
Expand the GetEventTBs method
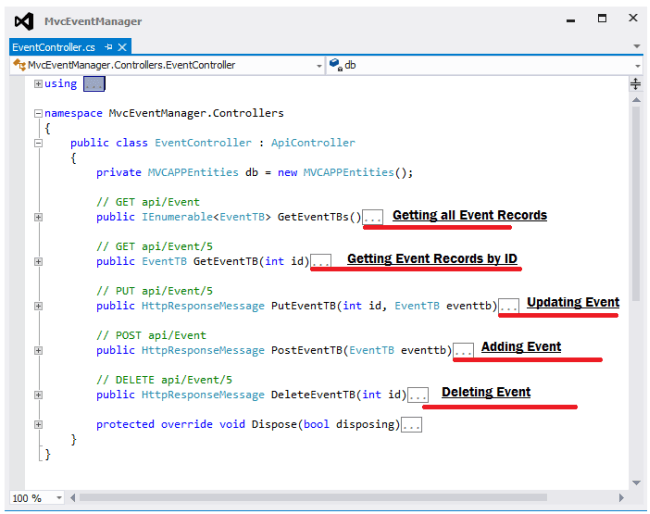pyautogui.click(x=38, y=217)
